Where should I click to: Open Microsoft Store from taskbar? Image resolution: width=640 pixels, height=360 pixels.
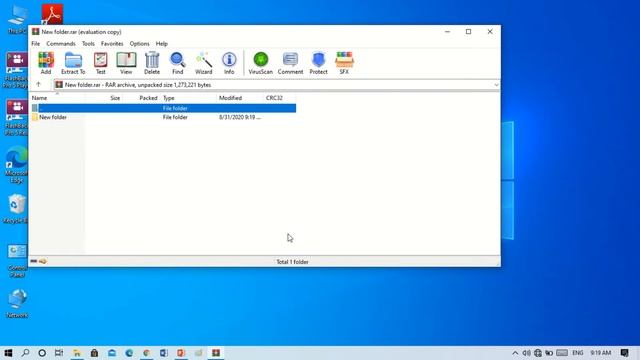pyautogui.click(x=94, y=353)
